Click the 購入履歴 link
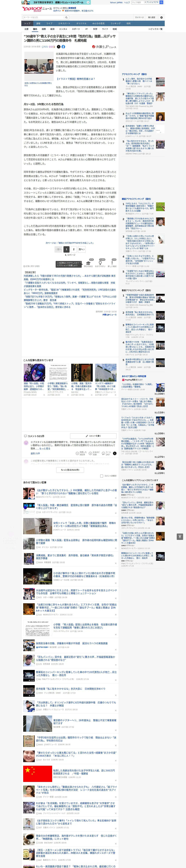 [152, 18]
